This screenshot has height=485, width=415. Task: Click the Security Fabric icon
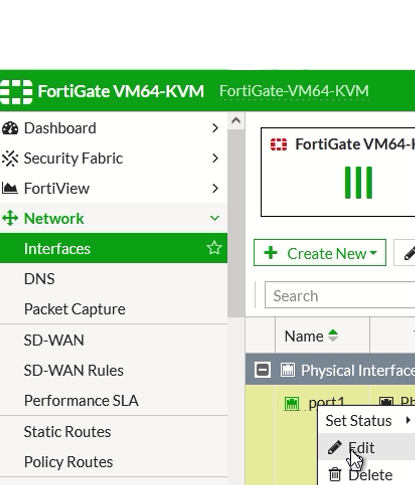(10, 158)
